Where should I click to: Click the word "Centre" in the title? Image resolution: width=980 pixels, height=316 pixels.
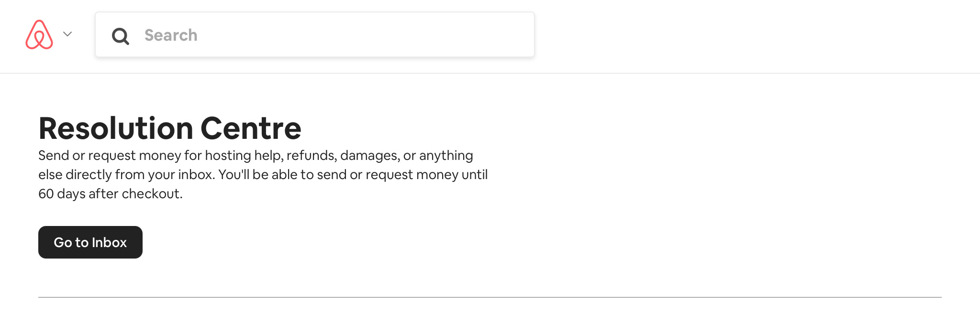[251, 128]
